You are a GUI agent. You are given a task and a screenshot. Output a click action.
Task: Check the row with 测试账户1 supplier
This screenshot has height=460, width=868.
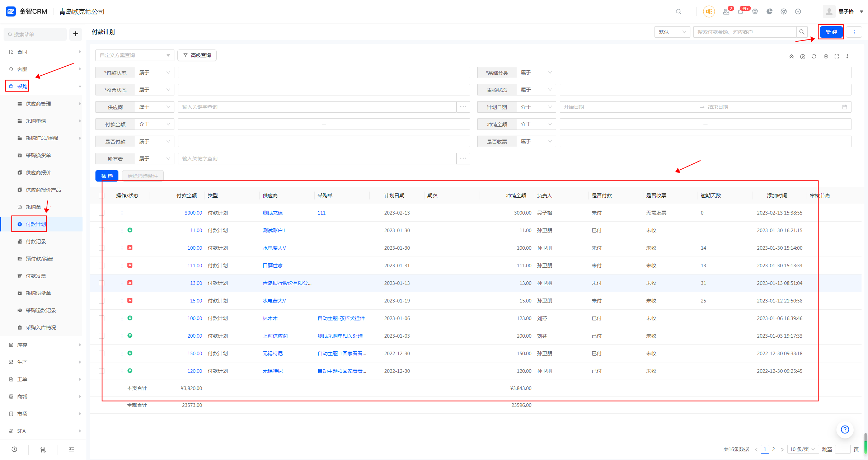102,231
